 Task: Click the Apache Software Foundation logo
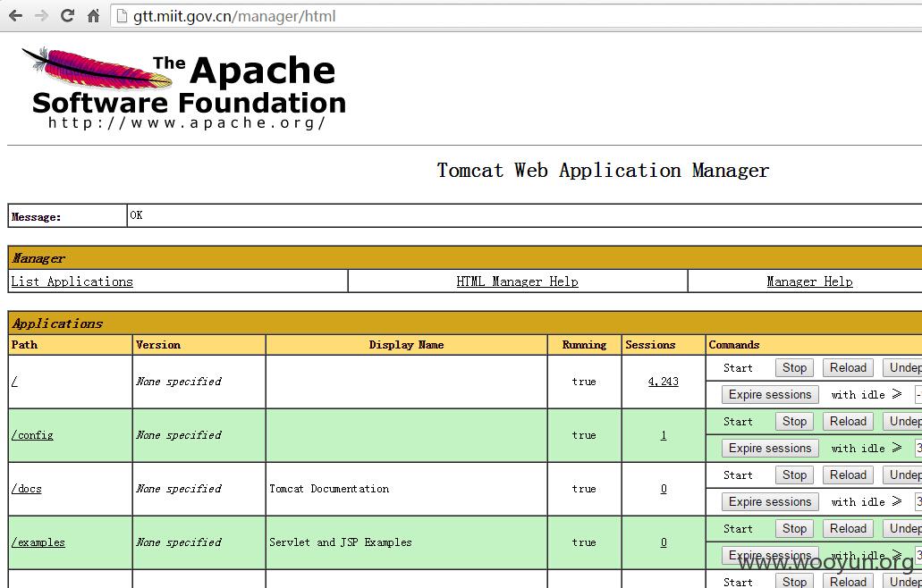click(x=183, y=88)
